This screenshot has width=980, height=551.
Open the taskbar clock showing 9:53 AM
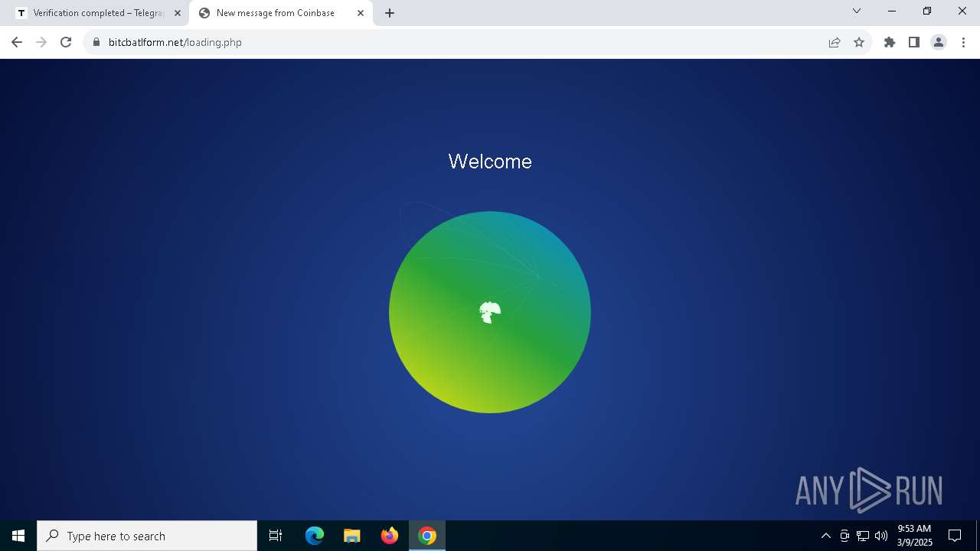pos(915,536)
